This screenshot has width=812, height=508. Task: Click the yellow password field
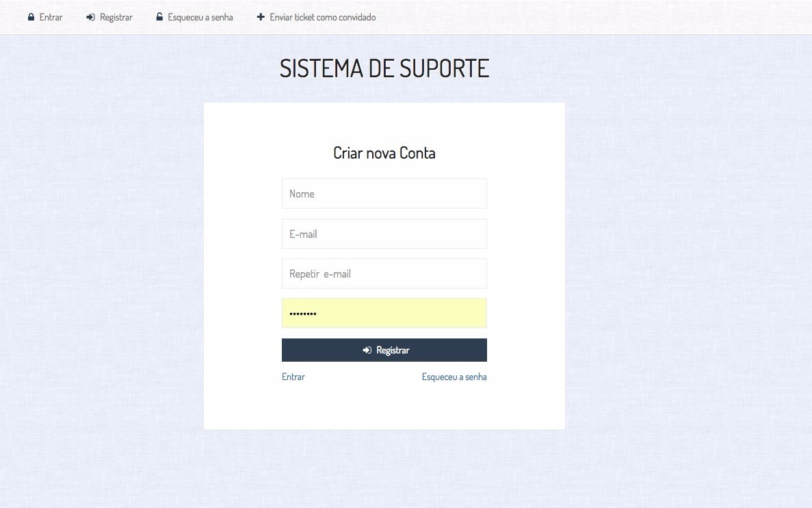(384, 313)
